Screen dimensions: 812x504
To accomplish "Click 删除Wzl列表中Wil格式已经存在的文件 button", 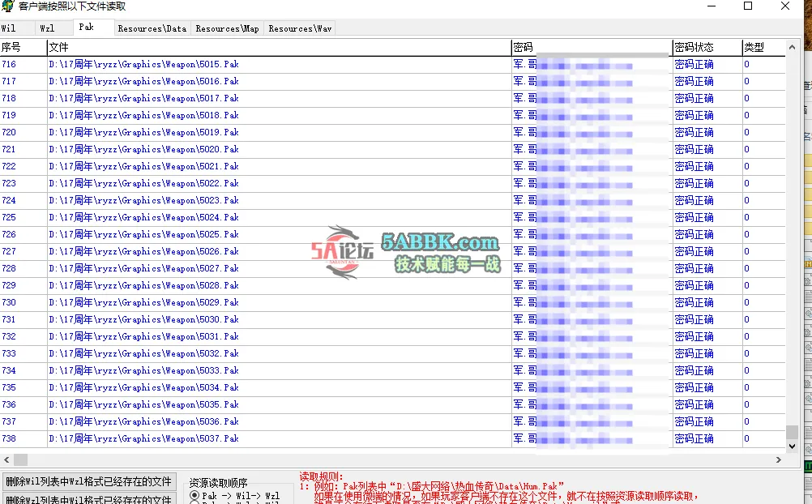I will [x=88, y=499].
